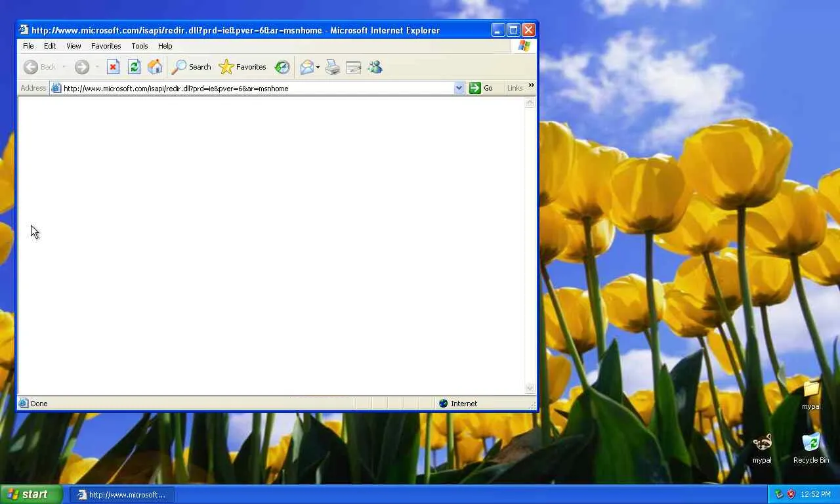
Task: Maximize the Internet Explorer window
Action: (x=513, y=30)
